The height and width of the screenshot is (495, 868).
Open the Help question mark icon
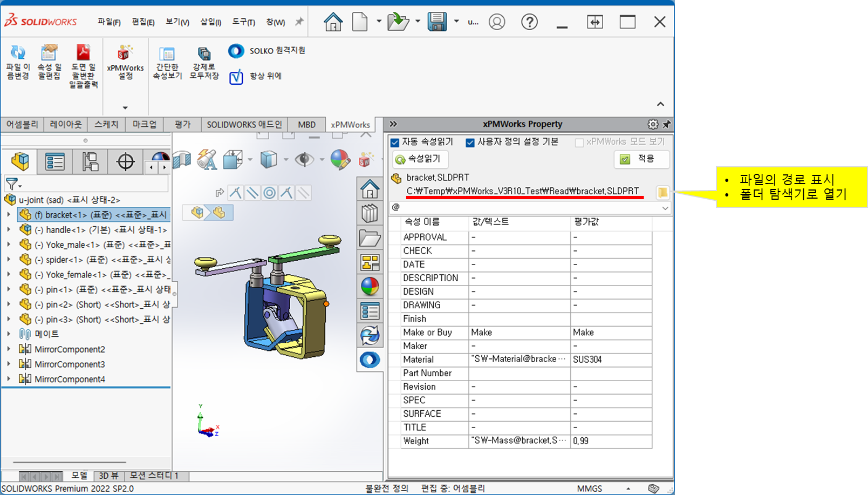[x=529, y=22]
